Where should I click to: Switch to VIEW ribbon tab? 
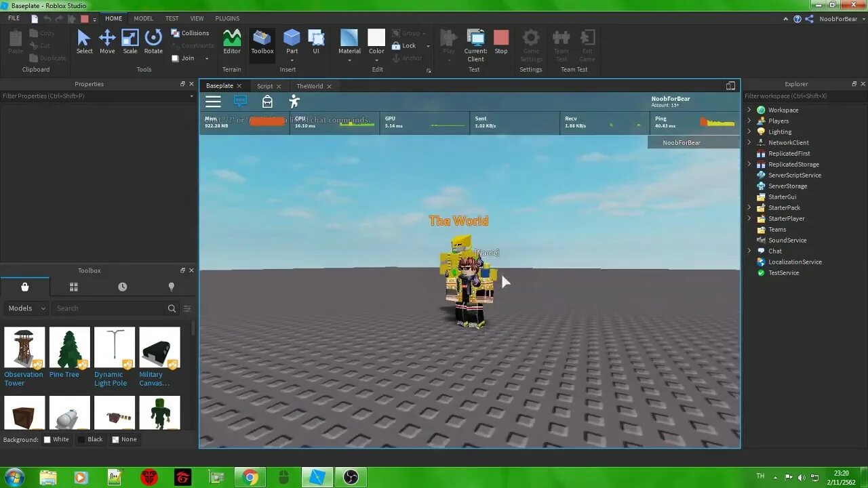point(197,18)
